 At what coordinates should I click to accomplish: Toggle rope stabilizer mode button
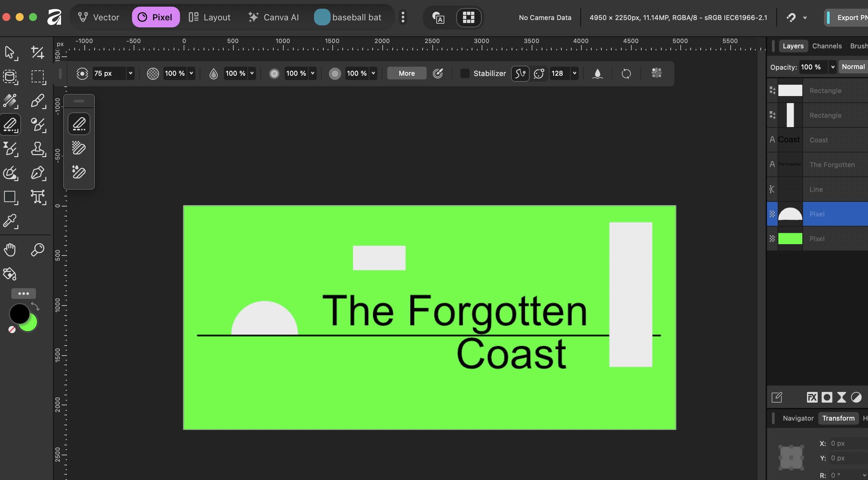tap(520, 73)
